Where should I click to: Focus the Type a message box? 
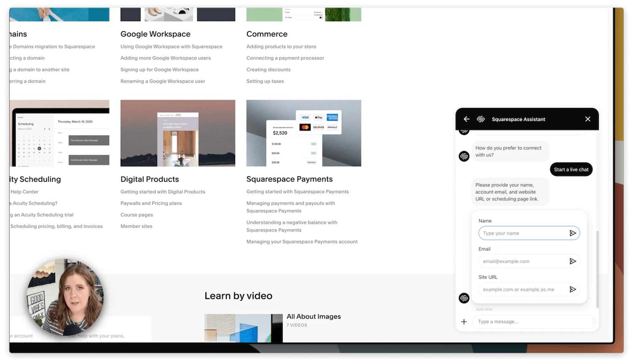coord(533,322)
